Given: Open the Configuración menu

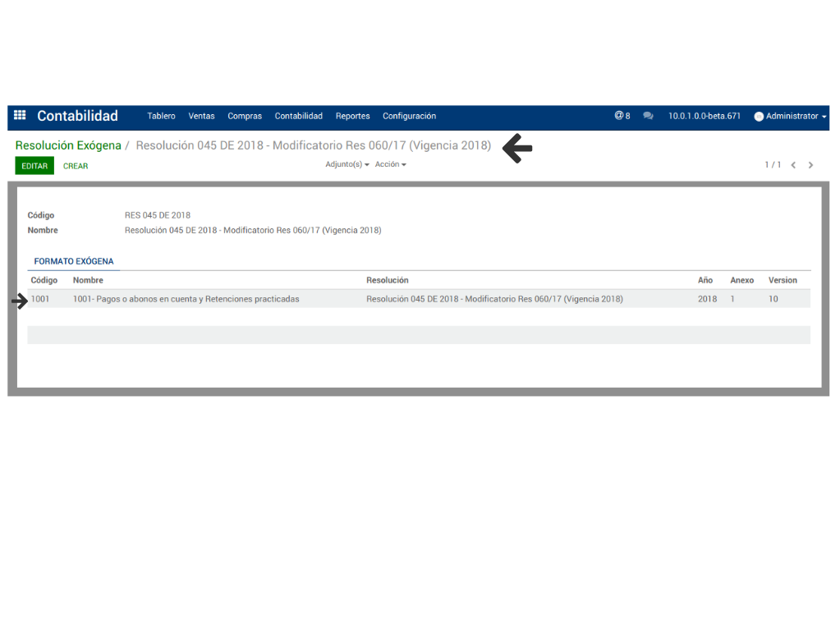Looking at the screenshot, I should (x=409, y=116).
